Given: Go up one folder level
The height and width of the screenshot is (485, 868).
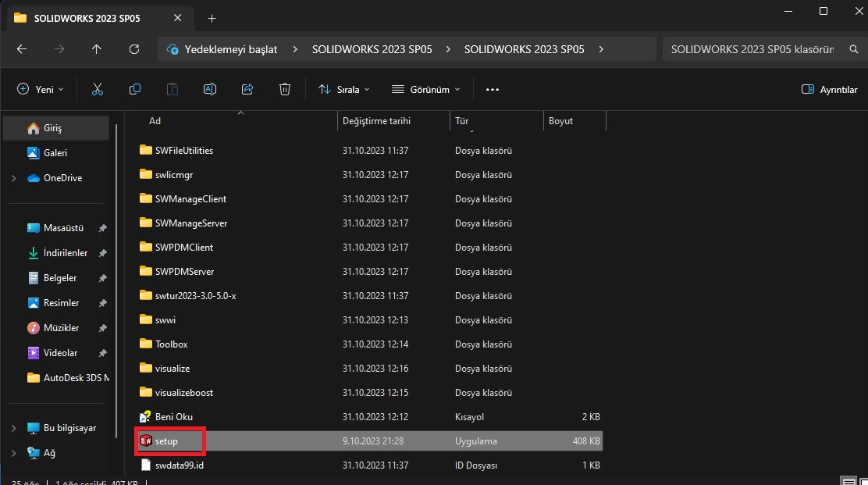Looking at the screenshot, I should click(96, 49).
